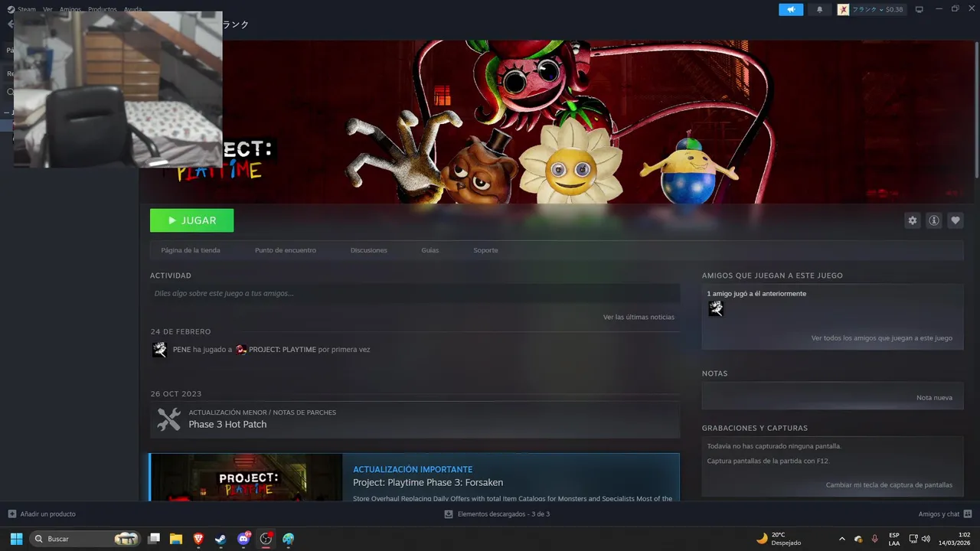Open the Productos menu
The height and width of the screenshot is (551, 980).
pyautogui.click(x=103, y=9)
